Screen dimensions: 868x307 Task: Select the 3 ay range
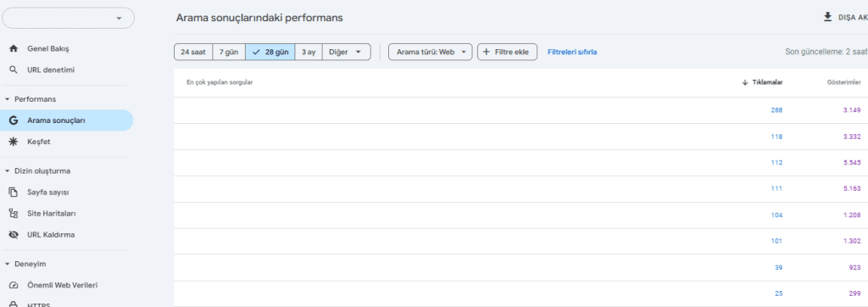pos(309,52)
